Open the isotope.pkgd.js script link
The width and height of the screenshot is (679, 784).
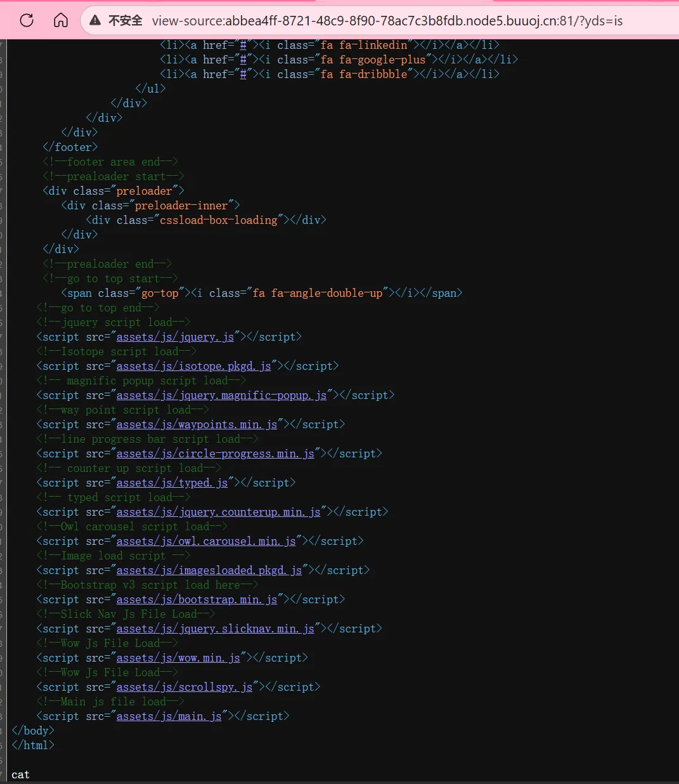tap(193, 366)
